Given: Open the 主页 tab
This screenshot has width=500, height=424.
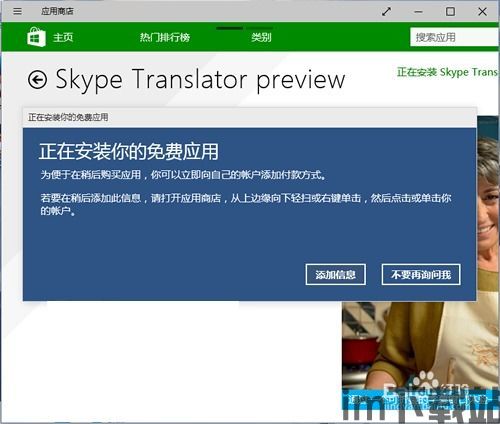Looking at the screenshot, I should 63,37.
